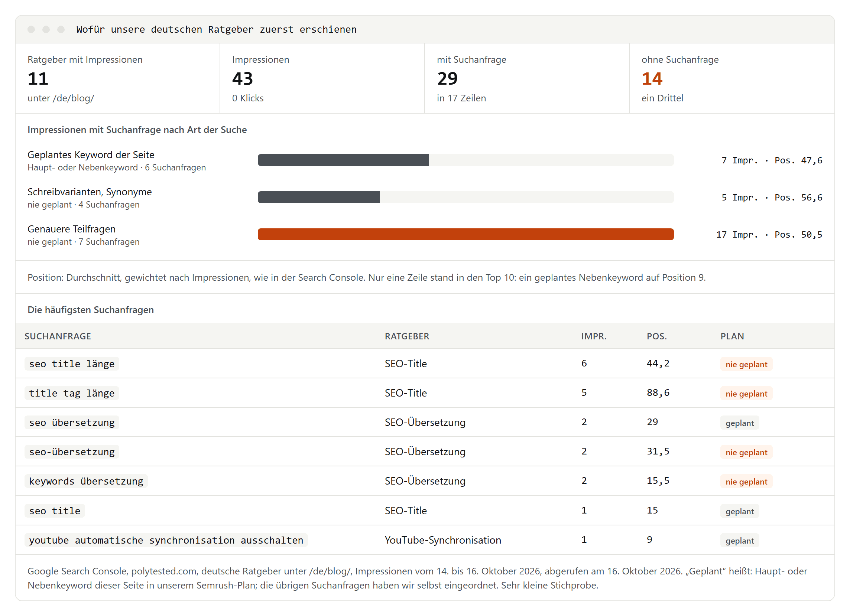850x616 pixels.
Task: Click the orange '14' ohne Suchanfrage value
Action: tap(652, 79)
